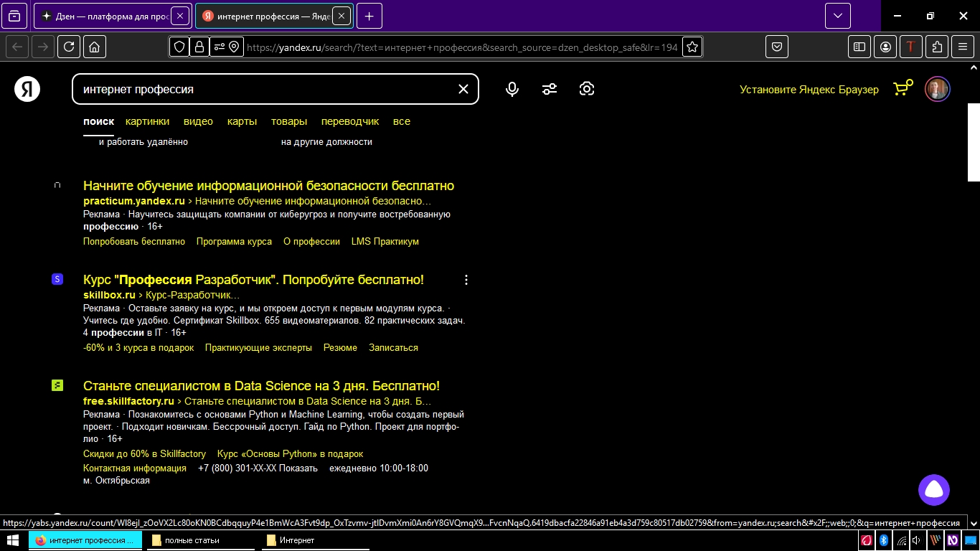The width and height of the screenshot is (980, 551).
Task: Click Записаться sitelink
Action: tap(393, 348)
